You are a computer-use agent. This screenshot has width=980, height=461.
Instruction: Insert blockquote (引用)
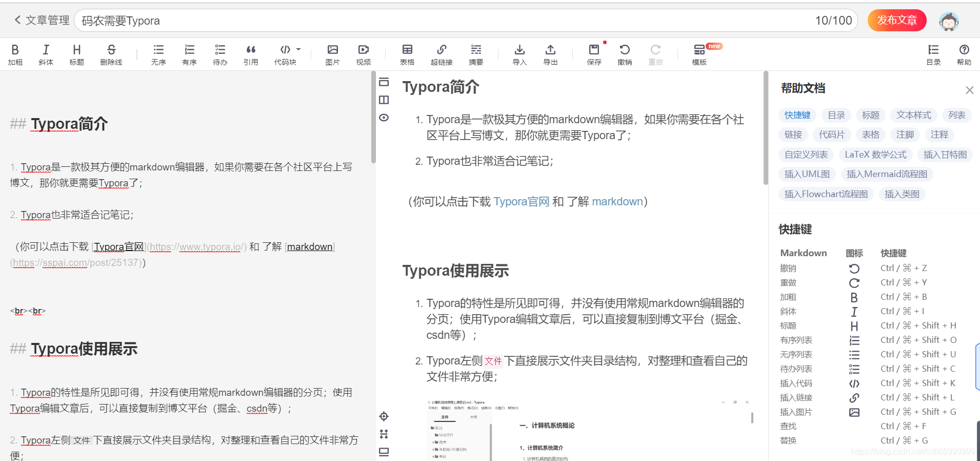click(251, 54)
